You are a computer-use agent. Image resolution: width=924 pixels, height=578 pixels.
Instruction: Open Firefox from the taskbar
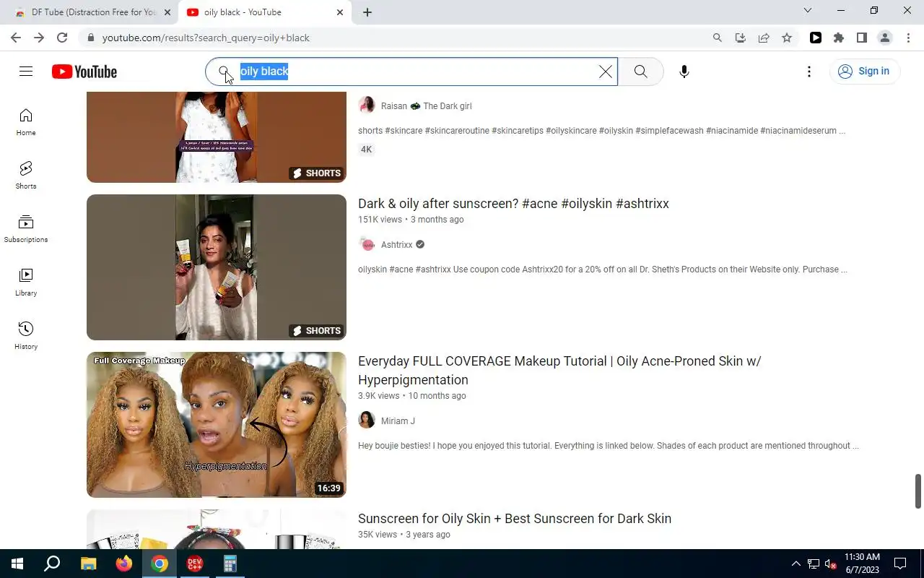coord(123,564)
